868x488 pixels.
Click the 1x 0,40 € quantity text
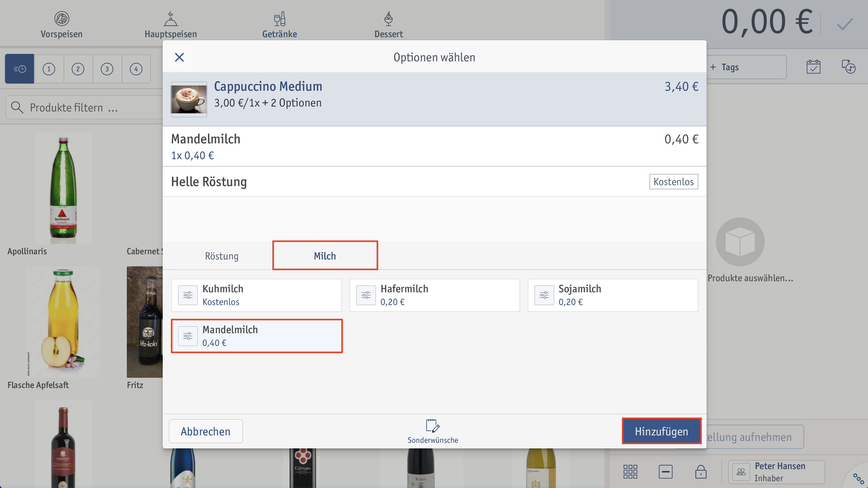point(192,155)
